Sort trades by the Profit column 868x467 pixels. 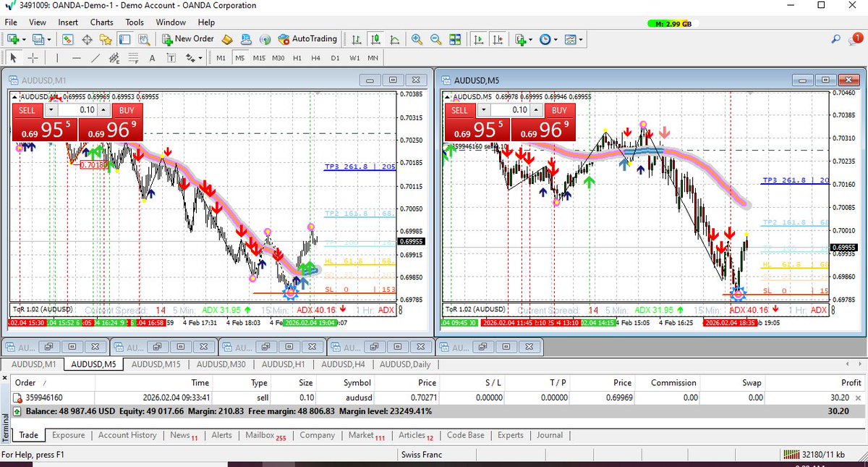tap(852, 382)
